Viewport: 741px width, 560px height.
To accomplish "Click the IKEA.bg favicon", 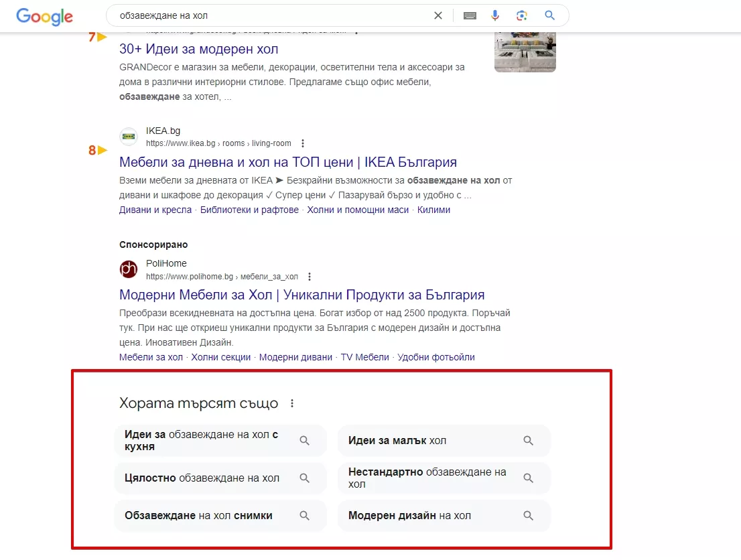I will [129, 137].
